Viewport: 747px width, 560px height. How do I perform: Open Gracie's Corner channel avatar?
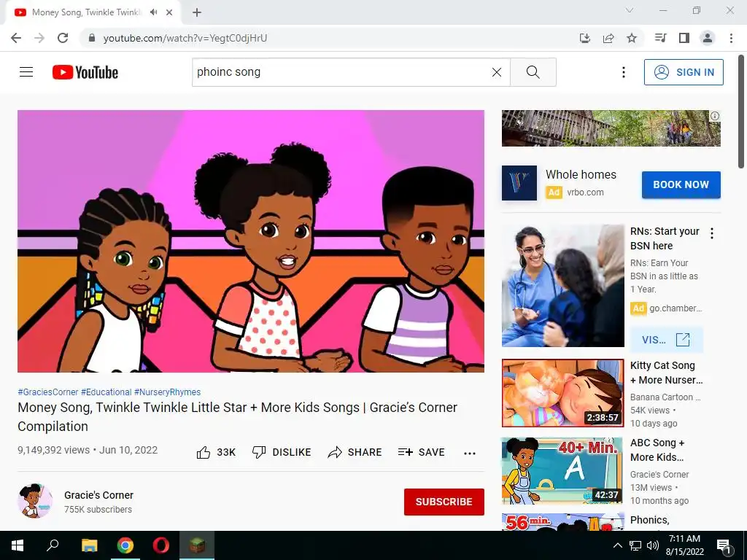pos(35,501)
